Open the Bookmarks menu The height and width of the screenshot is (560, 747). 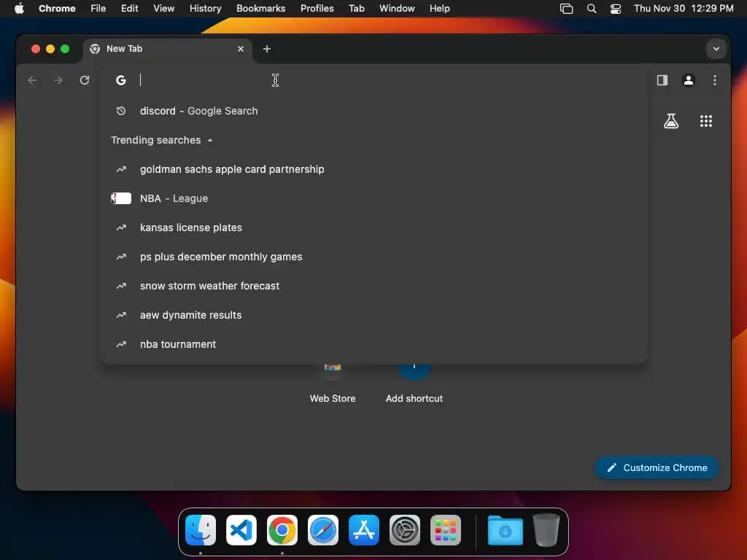[x=260, y=8]
